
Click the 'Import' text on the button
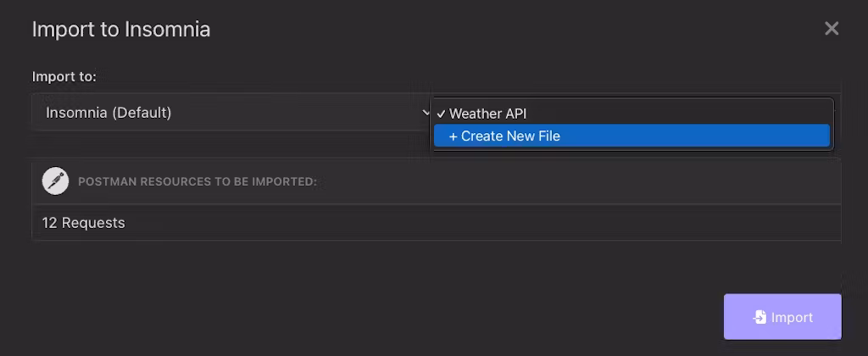tap(792, 317)
